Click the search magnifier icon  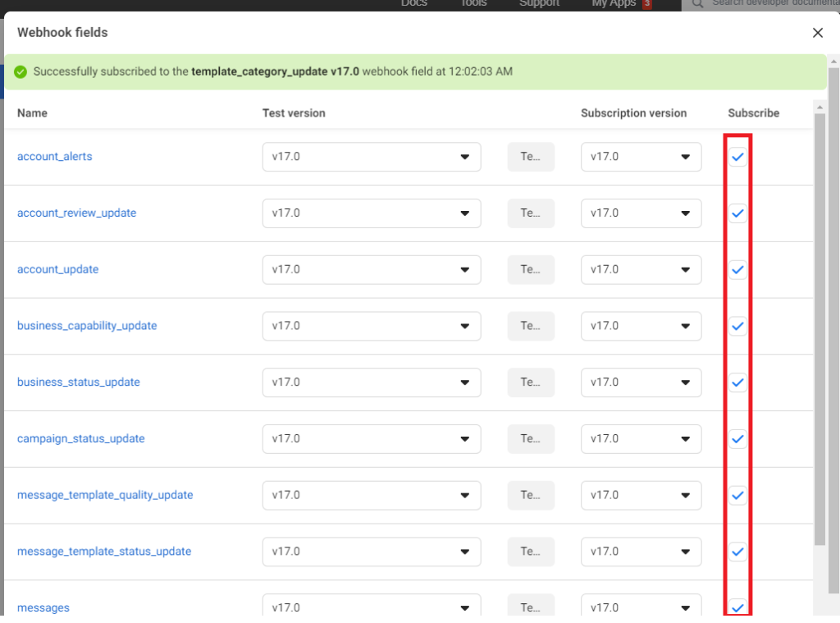(697, 4)
